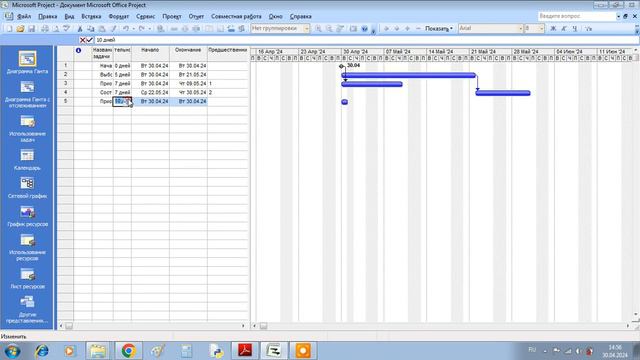Viewport: 640px width, 360px height.
Task: Open the help question box dropdown arrow
Action: click(618, 16)
